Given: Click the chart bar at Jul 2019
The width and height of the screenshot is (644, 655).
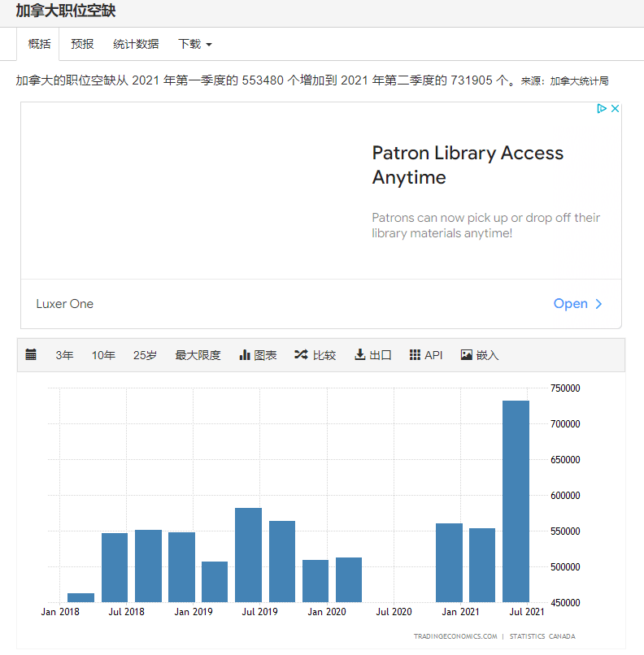Looking at the screenshot, I should (x=248, y=555).
